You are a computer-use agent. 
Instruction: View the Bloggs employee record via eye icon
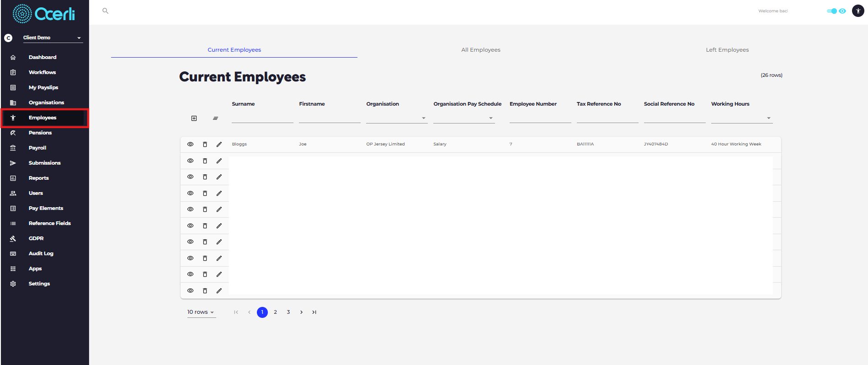pos(191,145)
